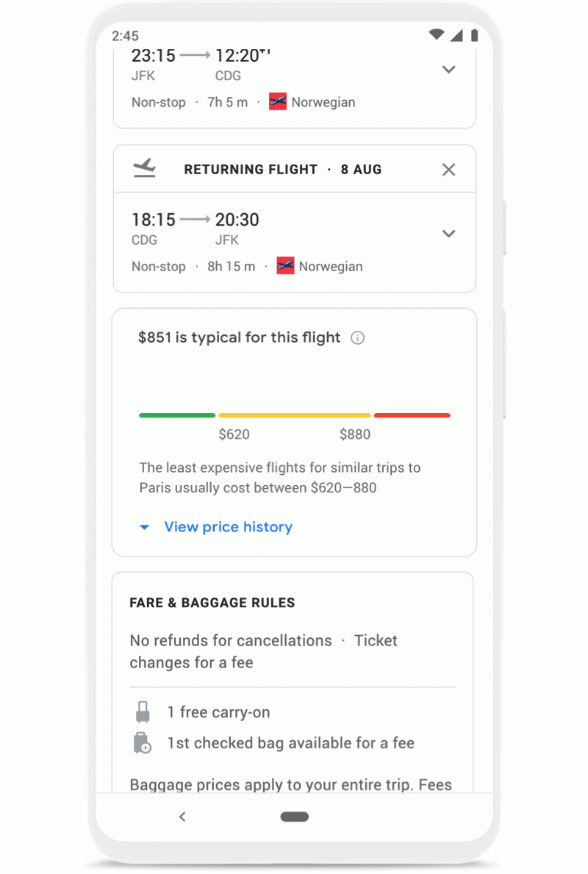Tap the 1st checked bag fee text
This screenshot has height=874, width=588.
pos(290,743)
